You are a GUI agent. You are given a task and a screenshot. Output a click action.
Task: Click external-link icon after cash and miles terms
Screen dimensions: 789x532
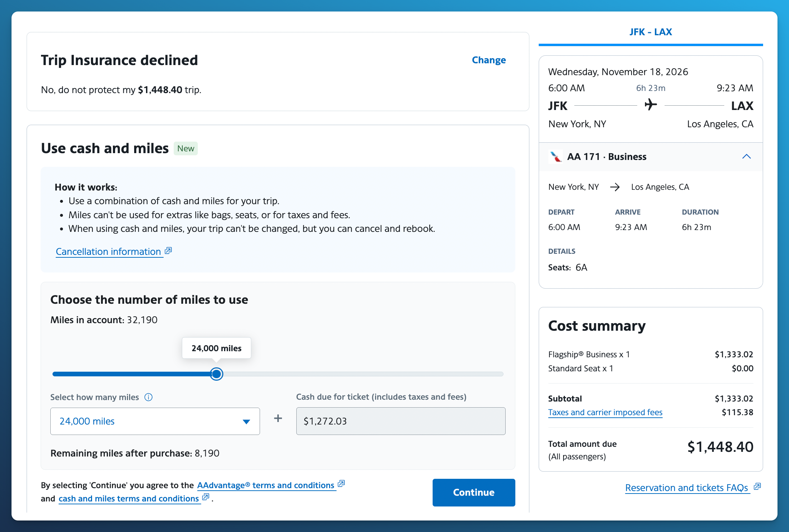coord(206,497)
